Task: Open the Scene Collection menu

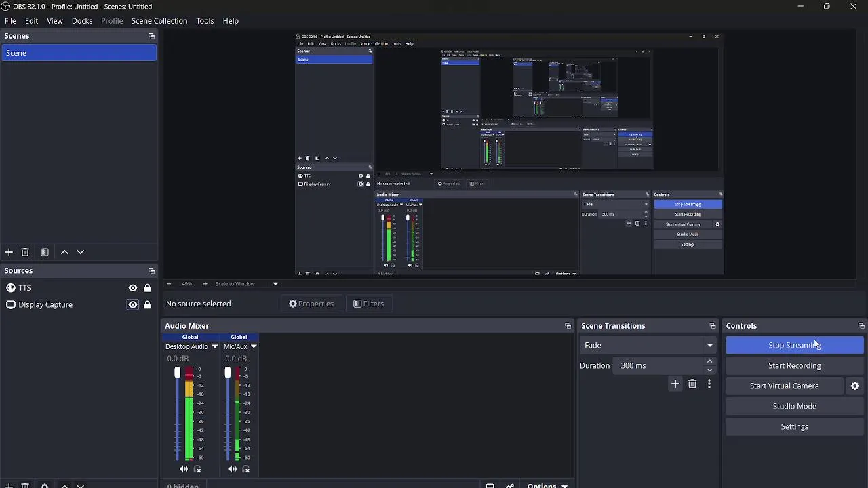Action: 159,21
